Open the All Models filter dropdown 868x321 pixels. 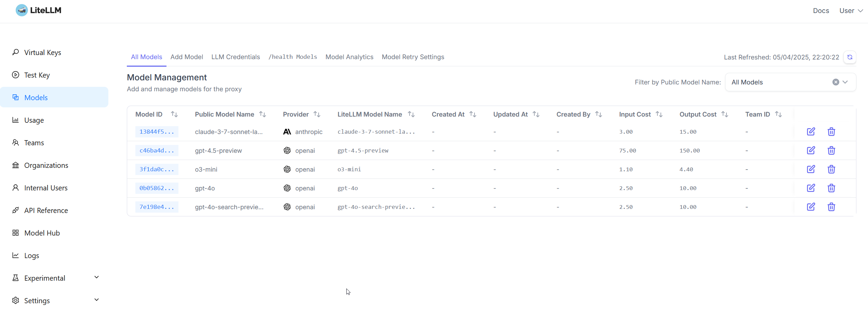[845, 82]
